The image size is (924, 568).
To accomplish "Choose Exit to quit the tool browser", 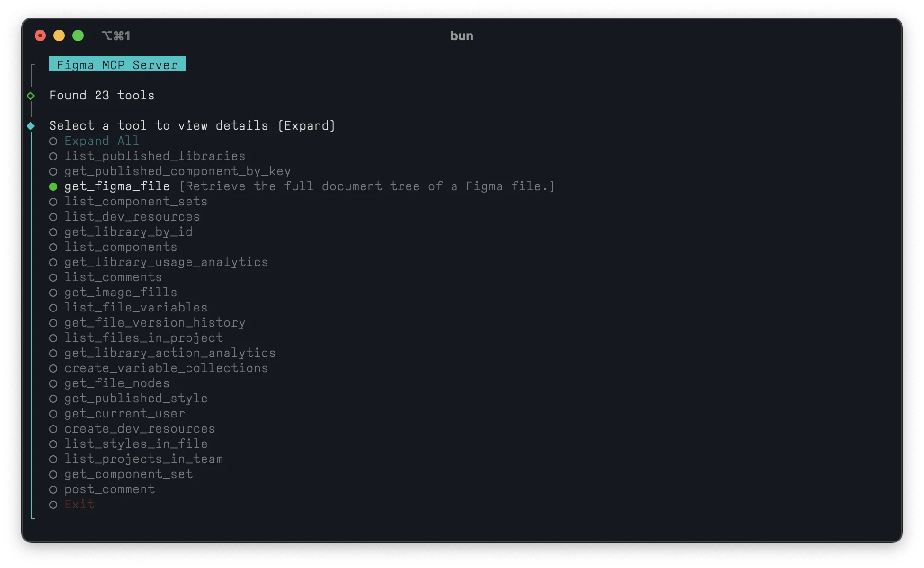I will click(80, 504).
